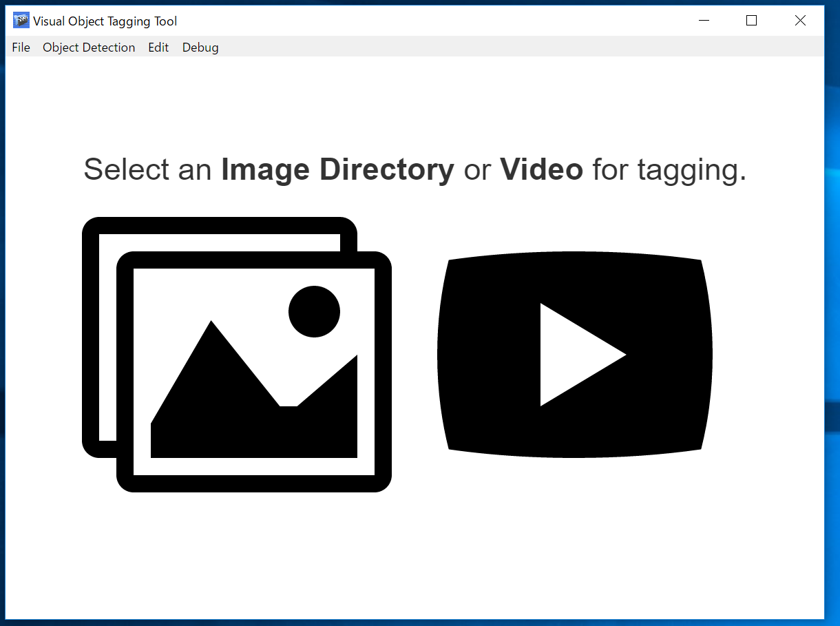This screenshot has width=840, height=626.
Task: Show the Debug menu
Action: (200, 48)
